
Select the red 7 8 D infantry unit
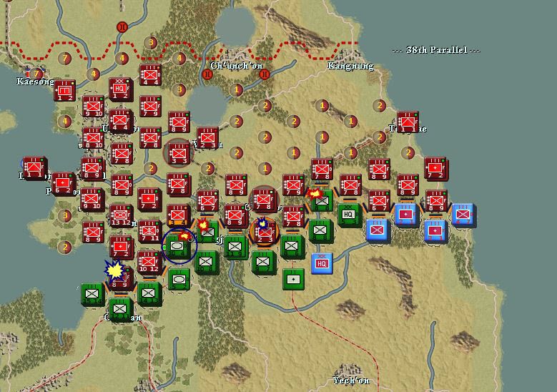(x=322, y=169)
